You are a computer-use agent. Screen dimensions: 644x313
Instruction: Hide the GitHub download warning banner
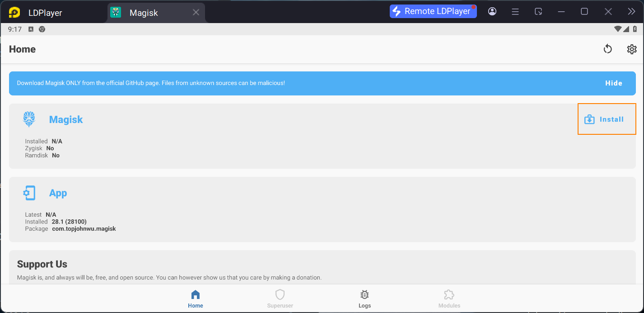tap(614, 83)
